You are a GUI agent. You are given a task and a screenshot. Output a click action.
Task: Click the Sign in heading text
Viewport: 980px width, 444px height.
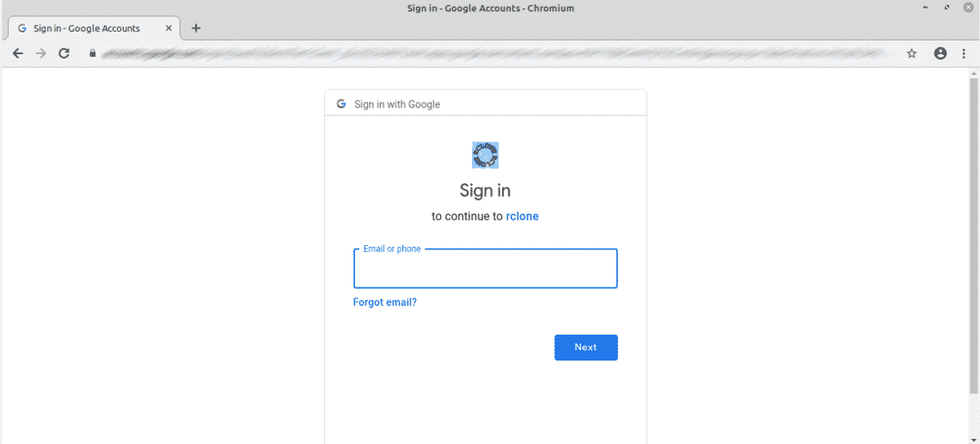point(485,189)
